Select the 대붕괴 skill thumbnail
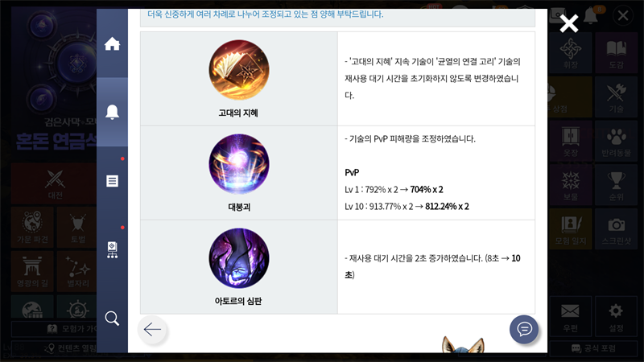The image size is (644, 362). (239, 164)
